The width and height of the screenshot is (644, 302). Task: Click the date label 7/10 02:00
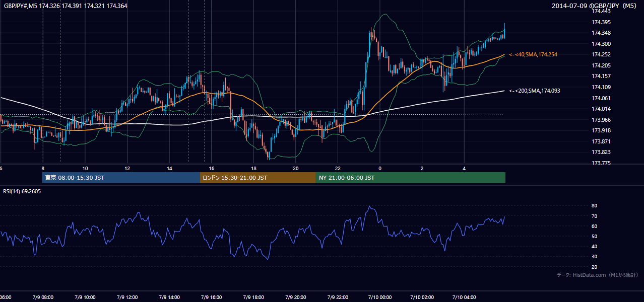(422, 297)
